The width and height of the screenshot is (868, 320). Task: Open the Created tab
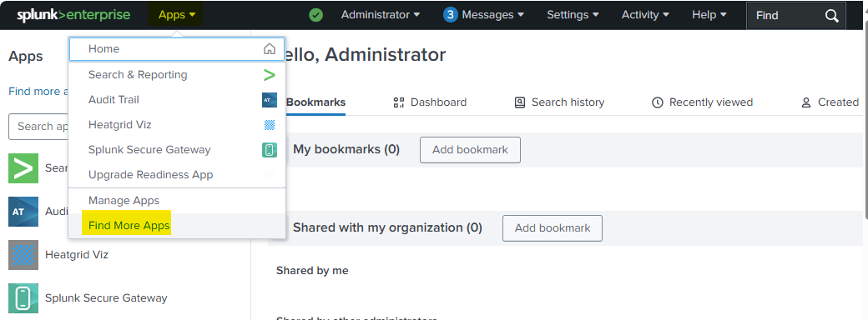(830, 102)
